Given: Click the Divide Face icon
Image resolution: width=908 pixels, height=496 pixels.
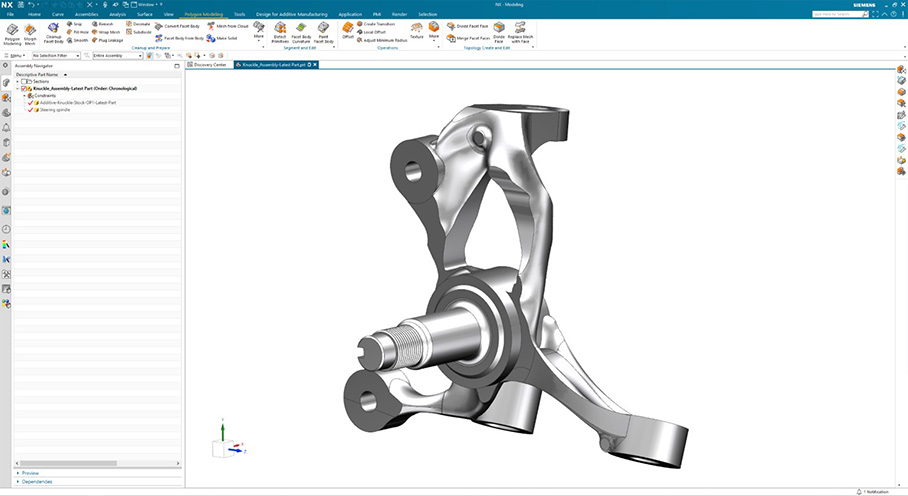Looking at the screenshot, I should pyautogui.click(x=499, y=30).
